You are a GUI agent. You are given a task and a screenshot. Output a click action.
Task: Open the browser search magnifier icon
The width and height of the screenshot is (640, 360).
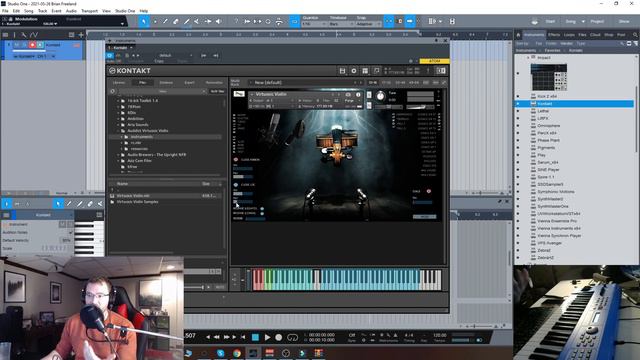[x=635, y=35]
